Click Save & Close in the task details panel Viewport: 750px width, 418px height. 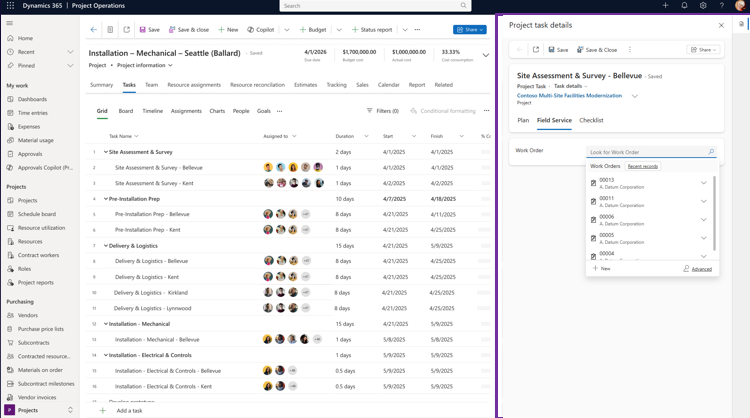coord(597,50)
